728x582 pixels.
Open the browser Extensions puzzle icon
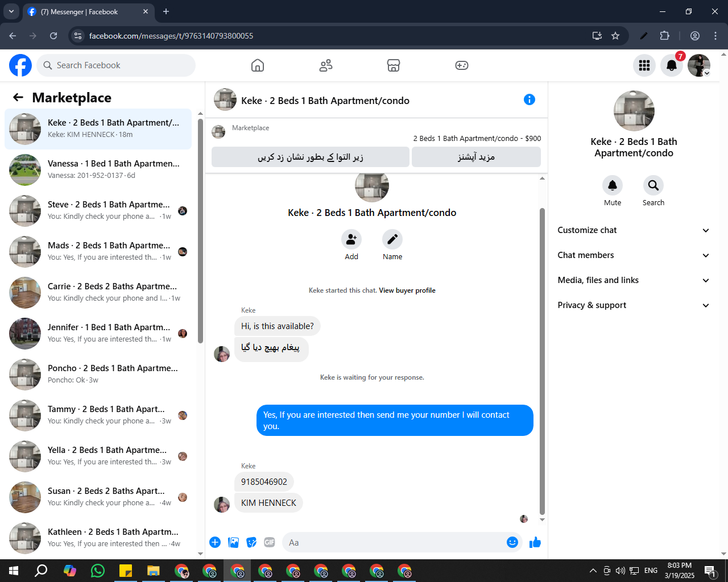point(664,36)
